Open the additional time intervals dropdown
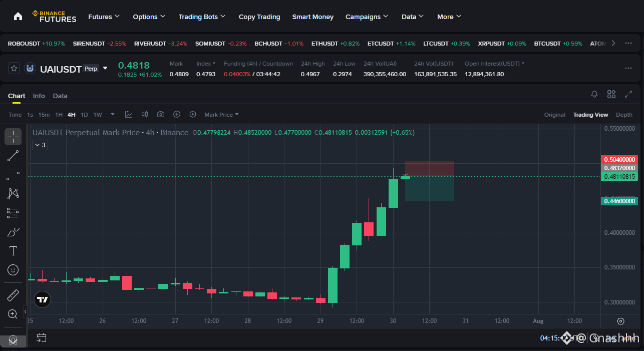This screenshot has height=351, width=644. pyautogui.click(x=113, y=115)
